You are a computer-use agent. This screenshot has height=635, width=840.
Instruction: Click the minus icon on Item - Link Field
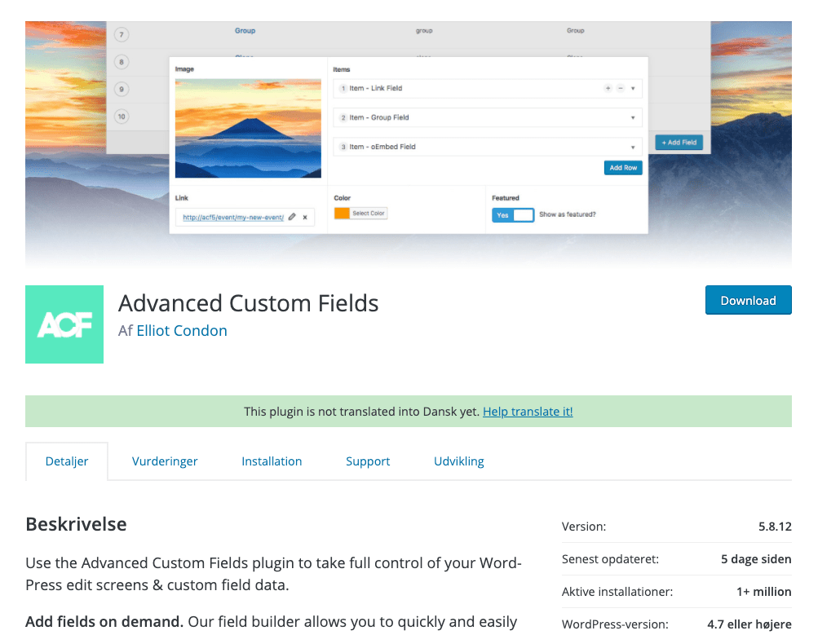621,88
